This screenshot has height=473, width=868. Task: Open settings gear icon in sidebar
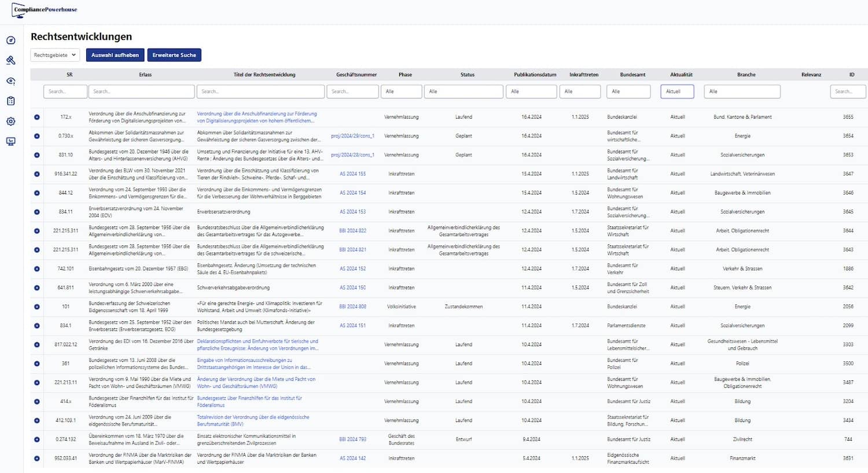tap(10, 122)
